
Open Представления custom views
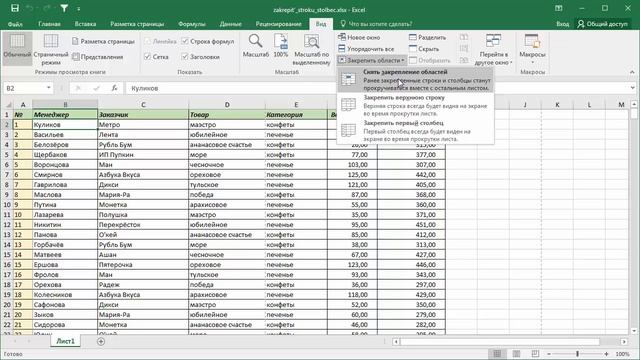pyautogui.click(x=97, y=57)
